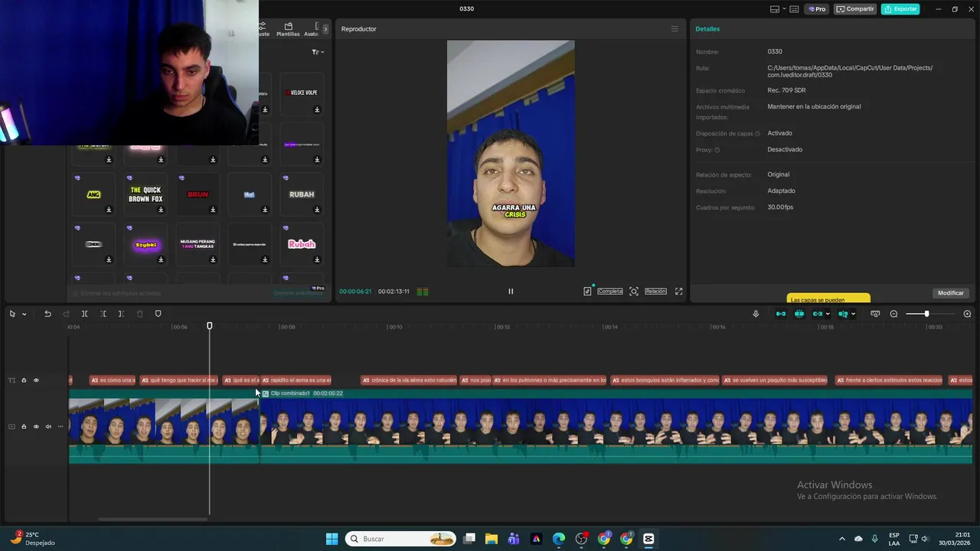Delete left of playhead split tool
This screenshot has height=551, width=980.
[x=103, y=314]
